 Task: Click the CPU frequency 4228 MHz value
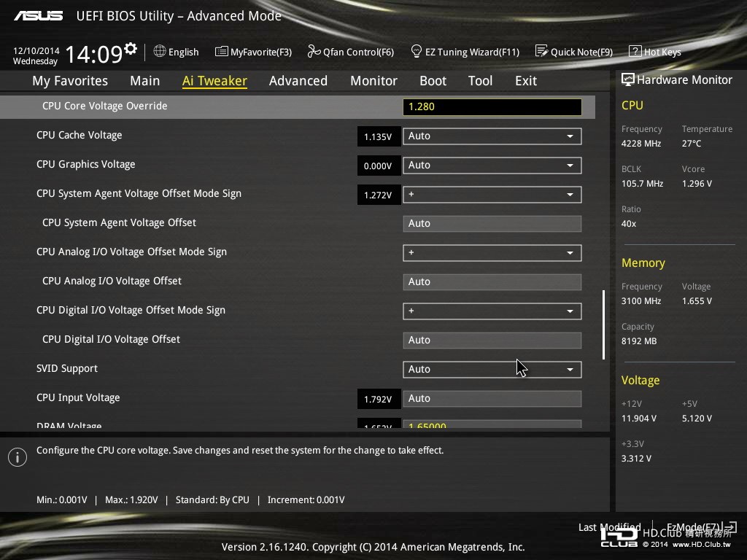click(641, 144)
